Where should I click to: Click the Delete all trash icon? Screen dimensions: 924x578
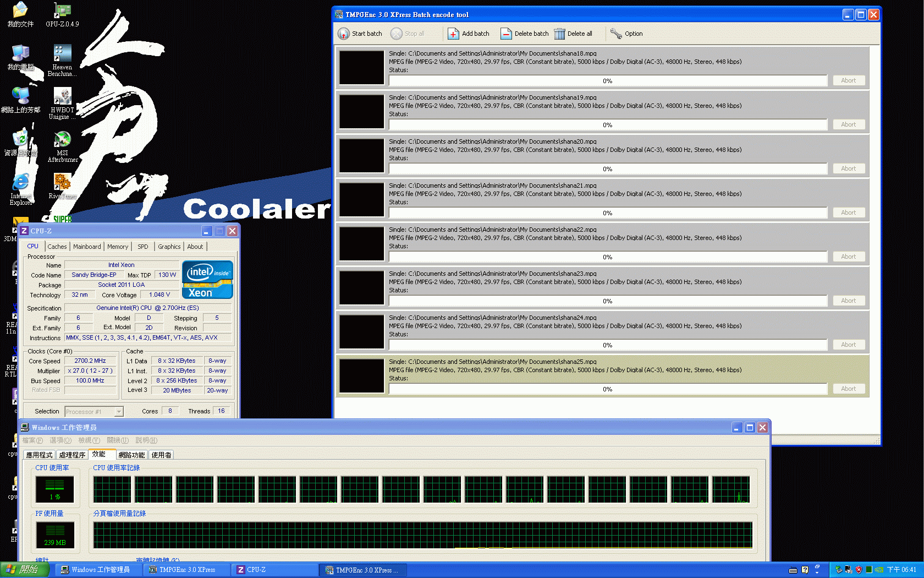(559, 34)
